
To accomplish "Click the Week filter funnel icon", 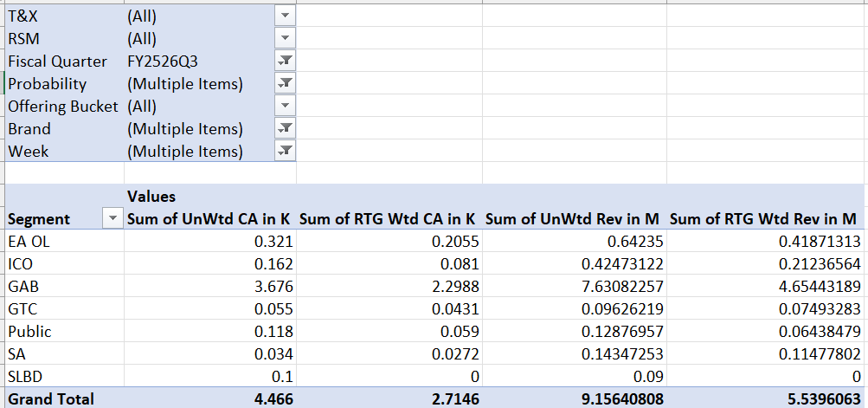I will click(x=286, y=152).
